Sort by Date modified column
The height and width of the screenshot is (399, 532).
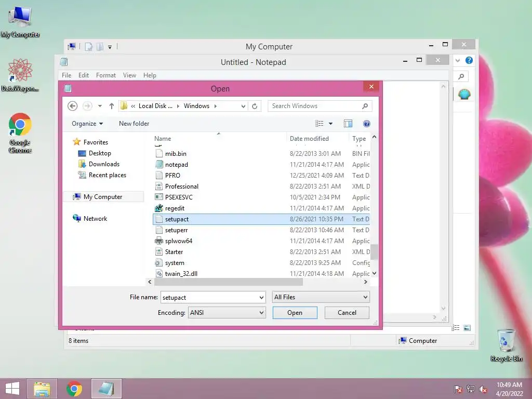point(309,138)
